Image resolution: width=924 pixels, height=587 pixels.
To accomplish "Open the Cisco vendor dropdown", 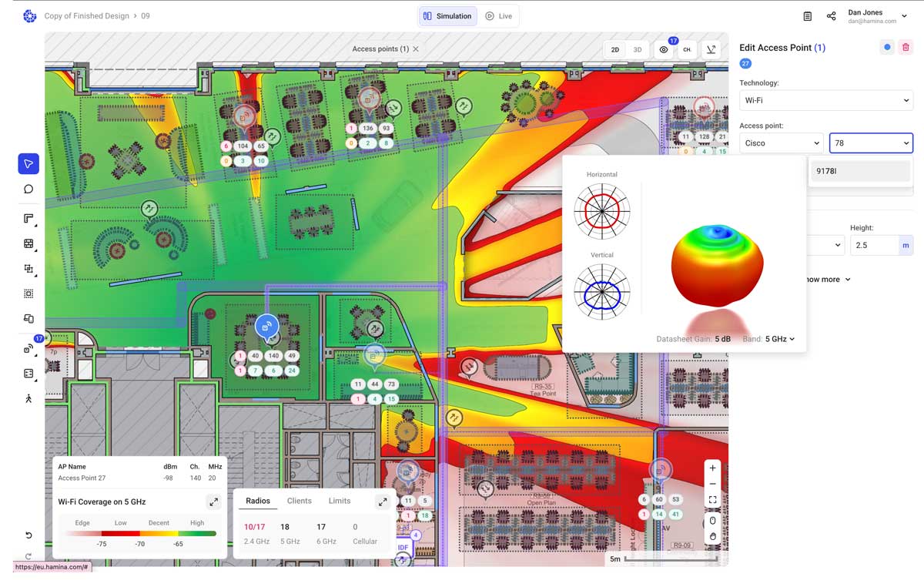I will (x=781, y=143).
